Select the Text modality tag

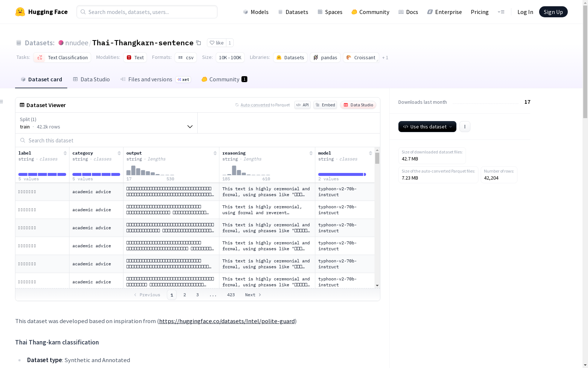click(x=135, y=57)
